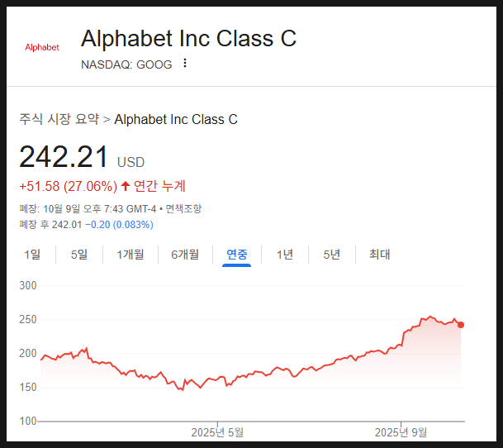
Task: Select the 5일 time range tab
Action: [79, 255]
